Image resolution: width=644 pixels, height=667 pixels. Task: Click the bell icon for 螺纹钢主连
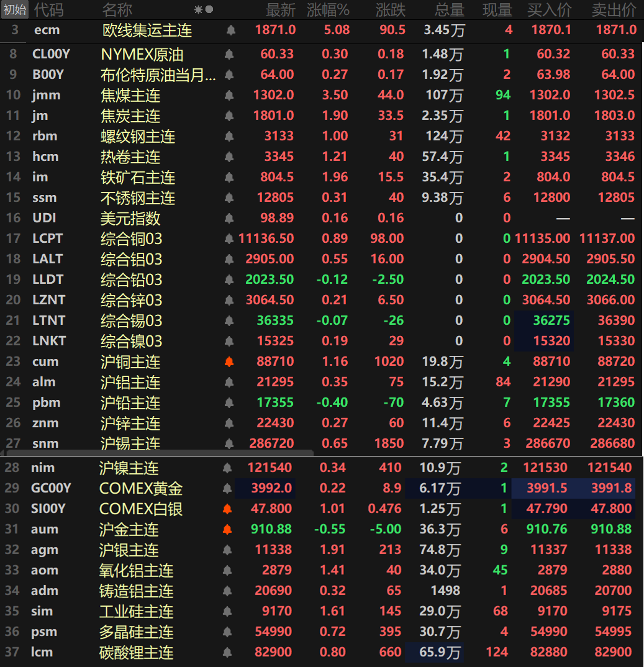coord(229,137)
